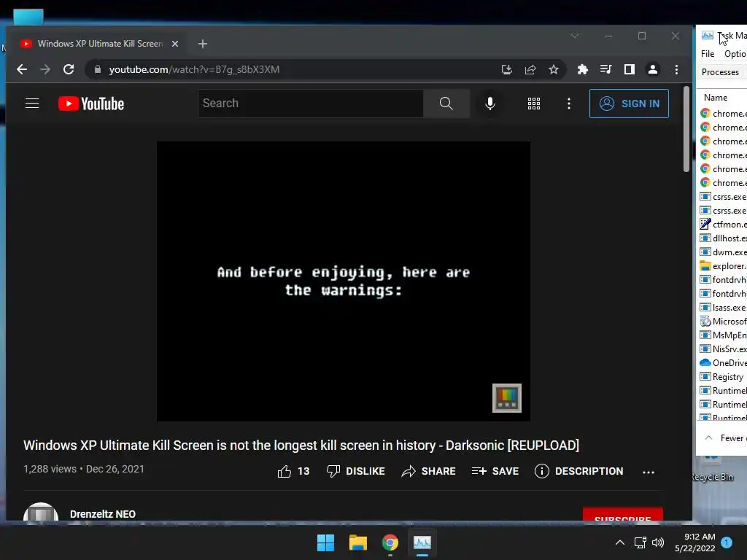Viewport: 747px width, 560px height.
Task: Sort by Name column in Task Manager
Action: click(x=716, y=98)
